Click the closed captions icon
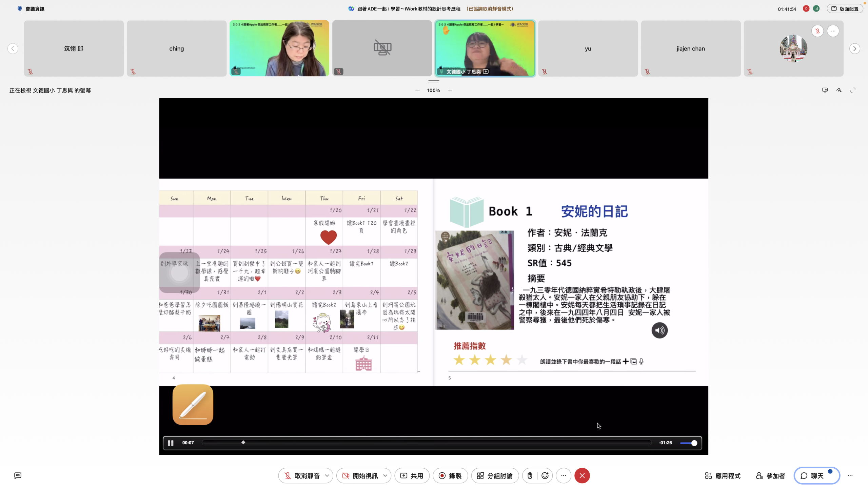 tap(18, 475)
